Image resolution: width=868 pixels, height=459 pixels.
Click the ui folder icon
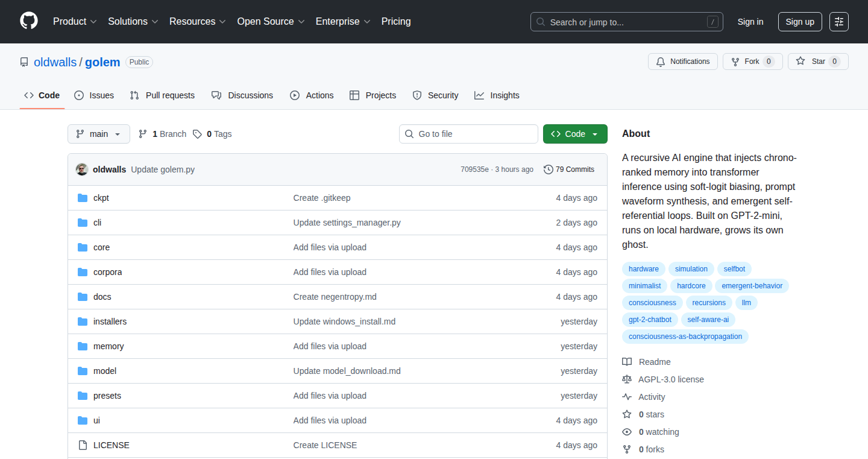83,420
